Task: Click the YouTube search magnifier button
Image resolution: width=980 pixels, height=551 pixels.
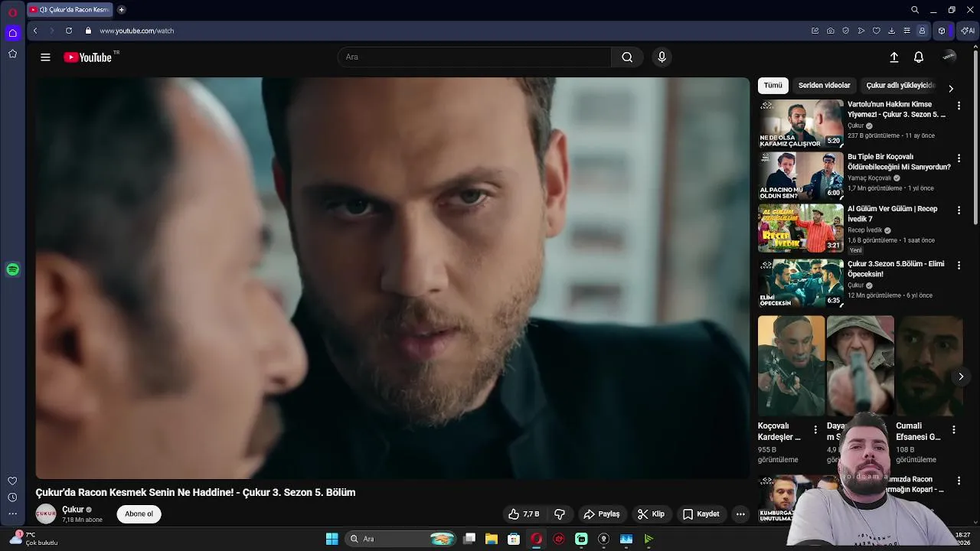Action: [627, 57]
